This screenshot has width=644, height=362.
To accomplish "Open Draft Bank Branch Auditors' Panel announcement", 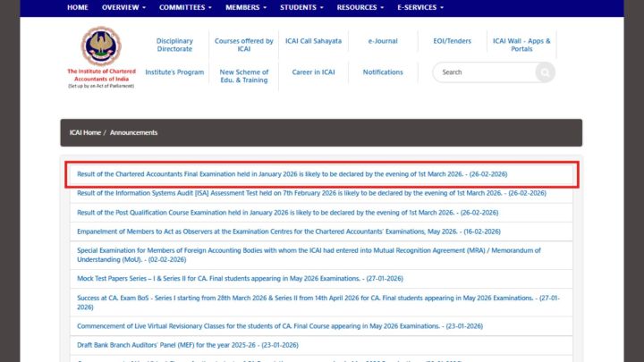I will click(188, 345).
